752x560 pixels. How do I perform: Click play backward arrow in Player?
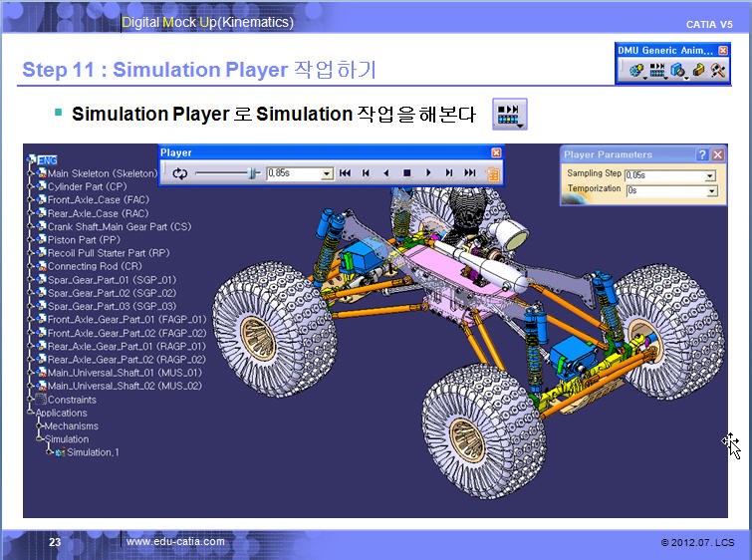pyautogui.click(x=386, y=173)
